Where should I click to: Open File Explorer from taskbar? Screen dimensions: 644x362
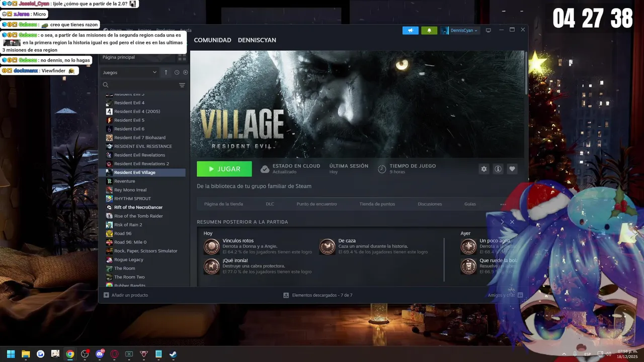(x=26, y=354)
